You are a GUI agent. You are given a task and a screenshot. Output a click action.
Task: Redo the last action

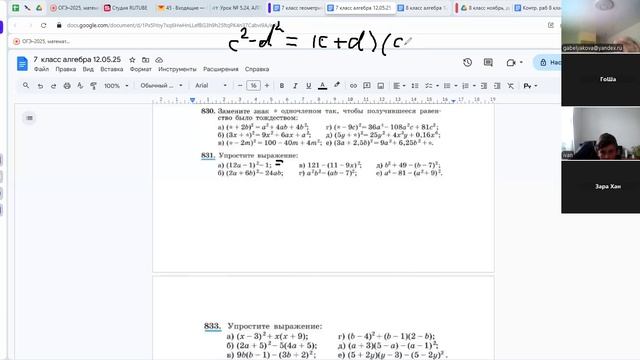(53, 86)
